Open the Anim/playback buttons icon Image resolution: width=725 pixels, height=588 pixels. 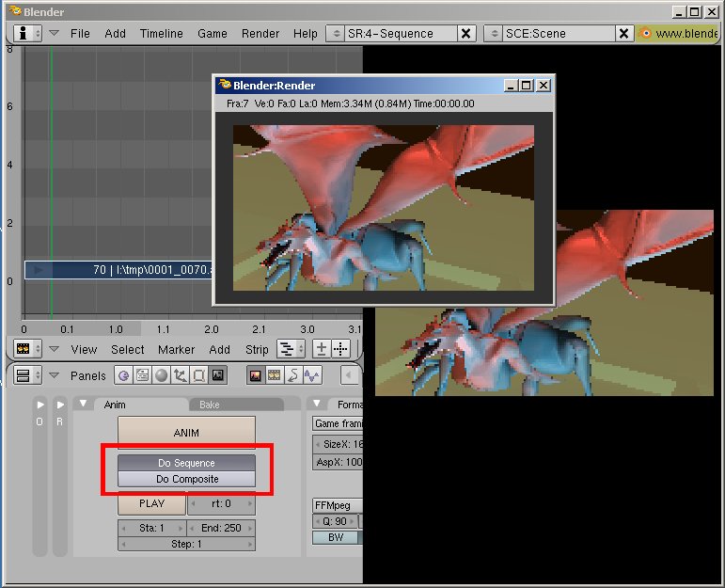point(293,375)
